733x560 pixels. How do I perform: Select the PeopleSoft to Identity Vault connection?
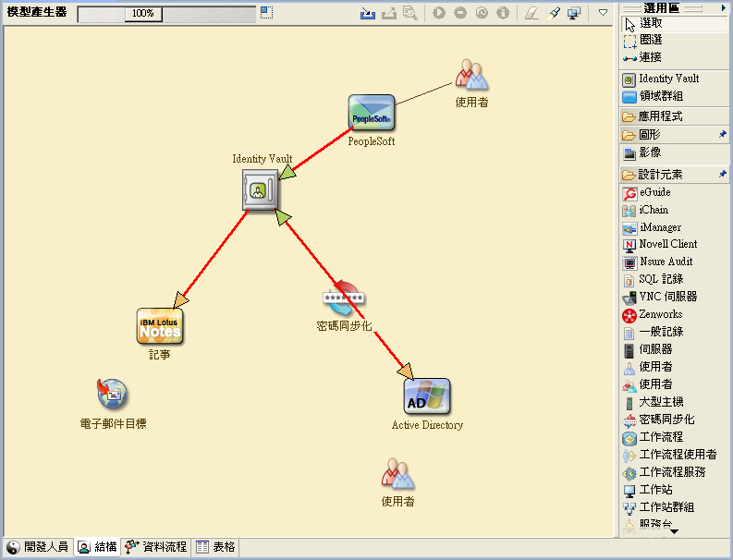tap(323, 149)
